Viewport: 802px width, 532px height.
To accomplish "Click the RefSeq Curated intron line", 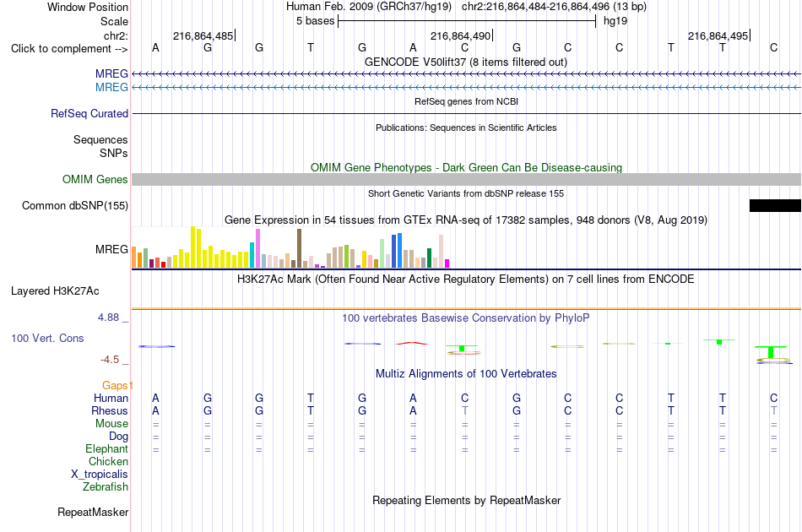I will 466,113.
